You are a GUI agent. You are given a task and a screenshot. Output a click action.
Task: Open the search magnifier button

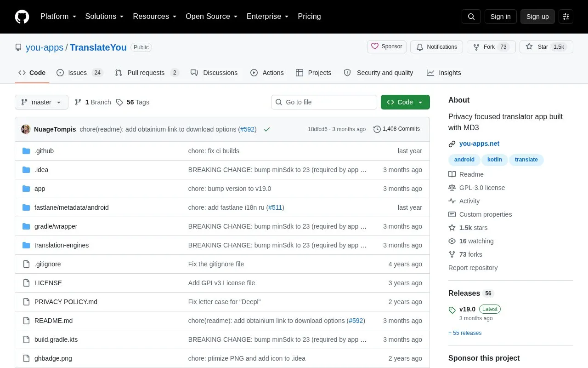tap(471, 17)
